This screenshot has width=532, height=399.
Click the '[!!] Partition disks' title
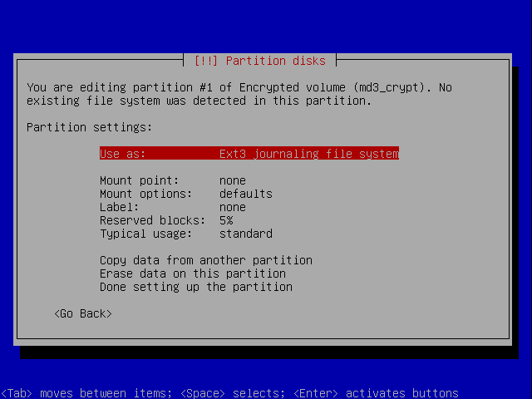tap(260, 61)
